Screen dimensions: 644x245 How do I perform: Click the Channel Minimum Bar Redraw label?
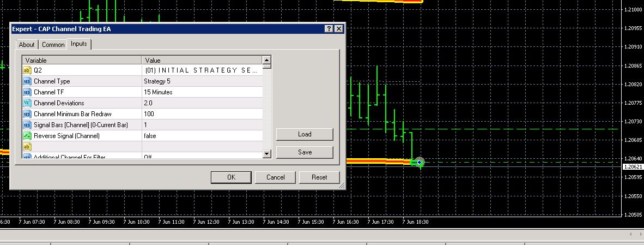click(x=72, y=114)
